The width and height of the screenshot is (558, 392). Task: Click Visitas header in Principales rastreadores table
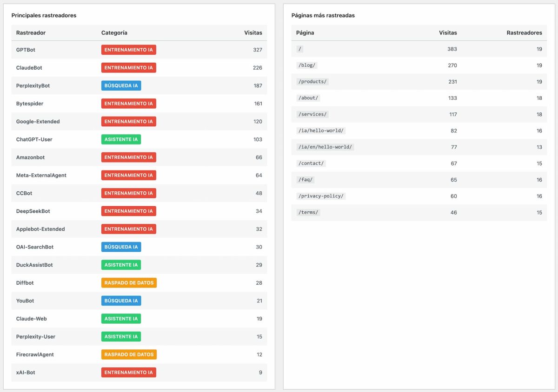[253, 33]
